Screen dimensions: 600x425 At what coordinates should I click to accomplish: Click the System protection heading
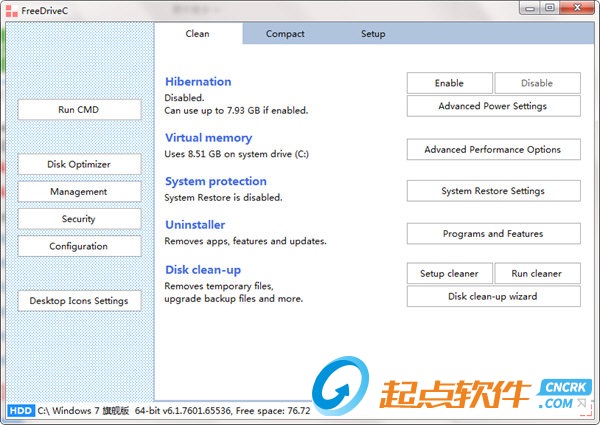tap(216, 181)
